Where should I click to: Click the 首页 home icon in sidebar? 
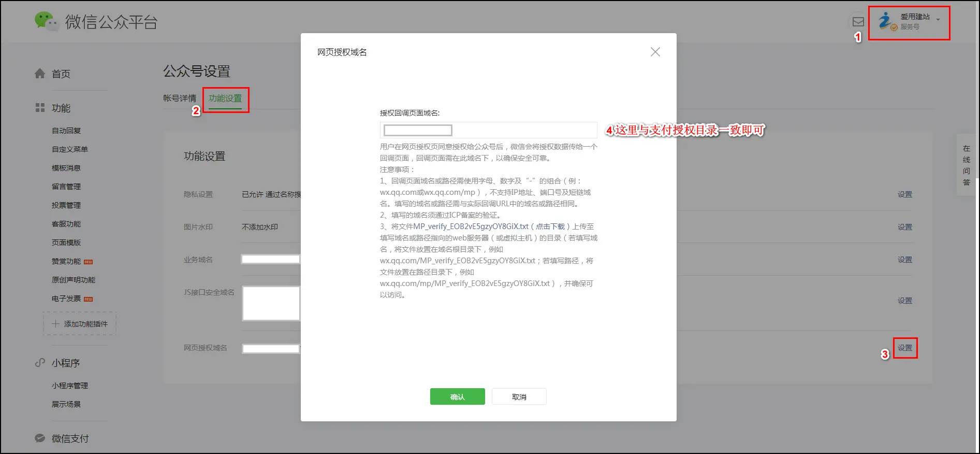pos(40,74)
